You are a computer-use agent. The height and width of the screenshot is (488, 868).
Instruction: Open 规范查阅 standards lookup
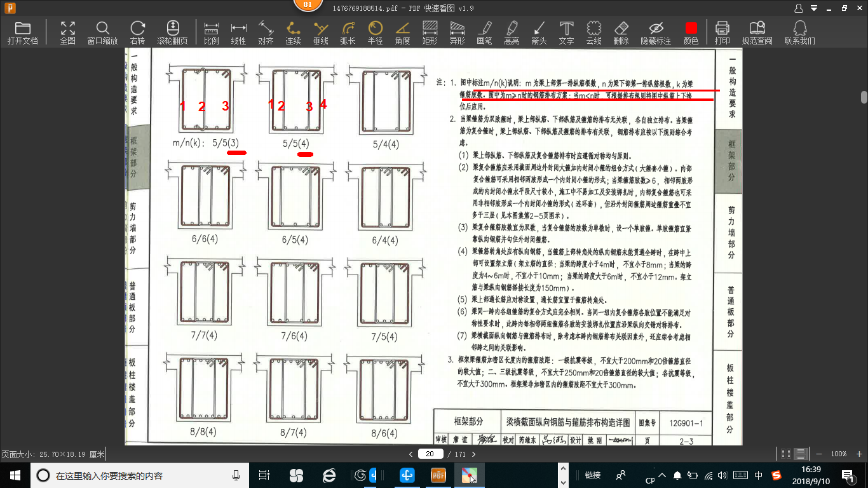coord(757,32)
